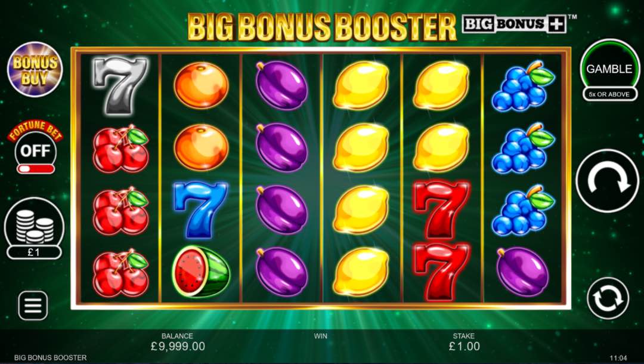Spin the reels with the large arrow button
The image size is (644, 364).
(x=608, y=181)
